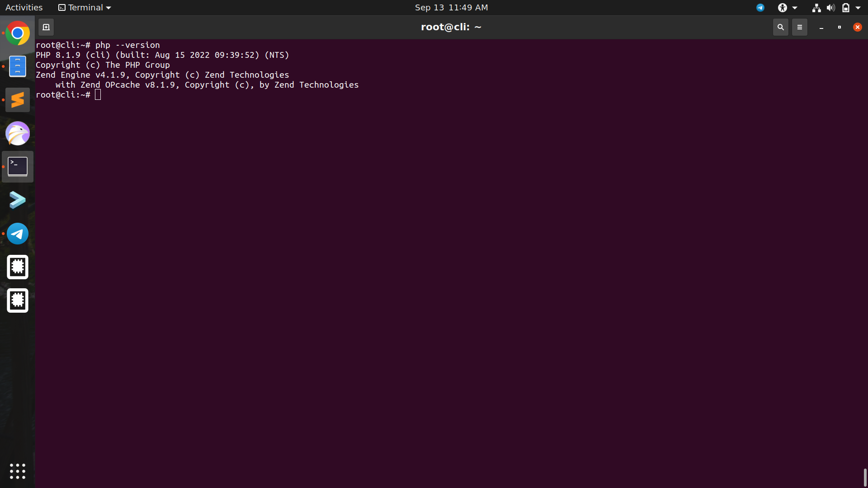This screenshot has width=868, height=488.
Task: Click the volume icon in the top bar
Action: [831, 7]
